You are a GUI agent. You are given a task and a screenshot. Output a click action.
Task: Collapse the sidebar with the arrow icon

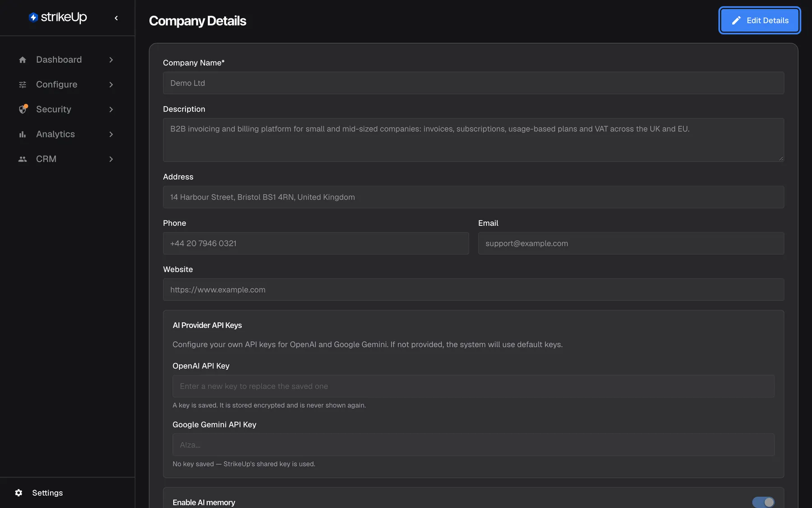[x=116, y=18]
